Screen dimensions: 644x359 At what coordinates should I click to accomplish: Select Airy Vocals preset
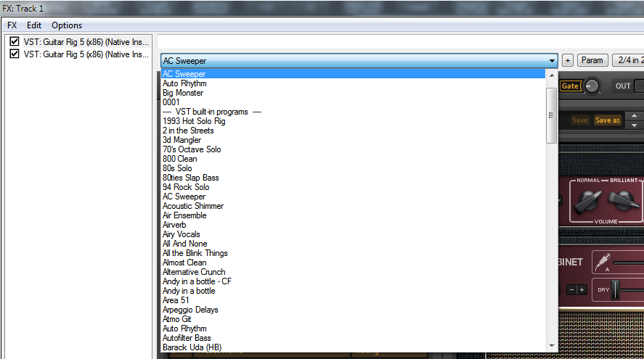click(x=353, y=234)
